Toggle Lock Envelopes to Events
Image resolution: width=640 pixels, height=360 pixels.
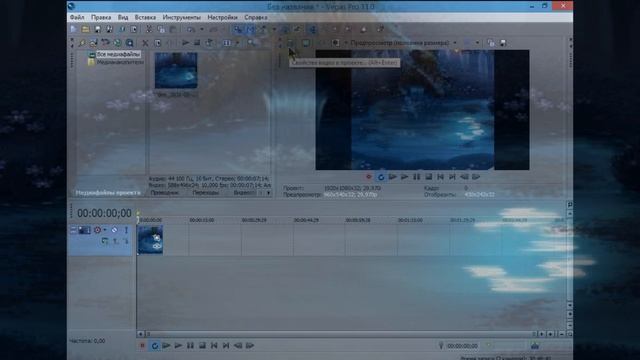[x=285, y=29]
